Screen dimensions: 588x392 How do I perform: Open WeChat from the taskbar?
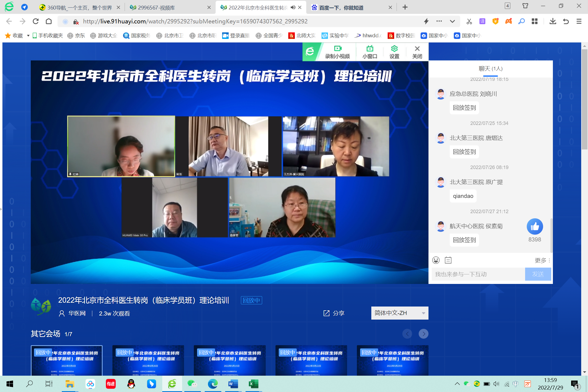pos(192,384)
